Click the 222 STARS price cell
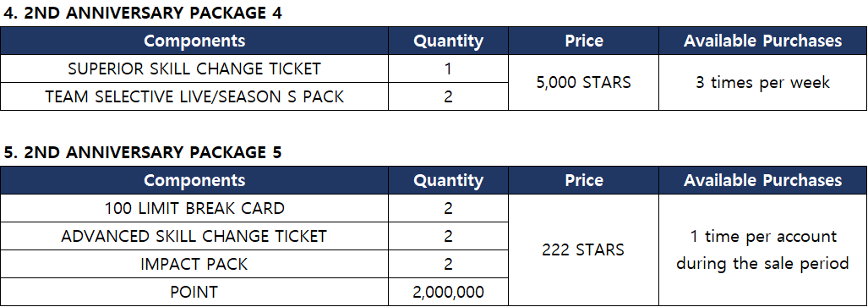 [583, 250]
